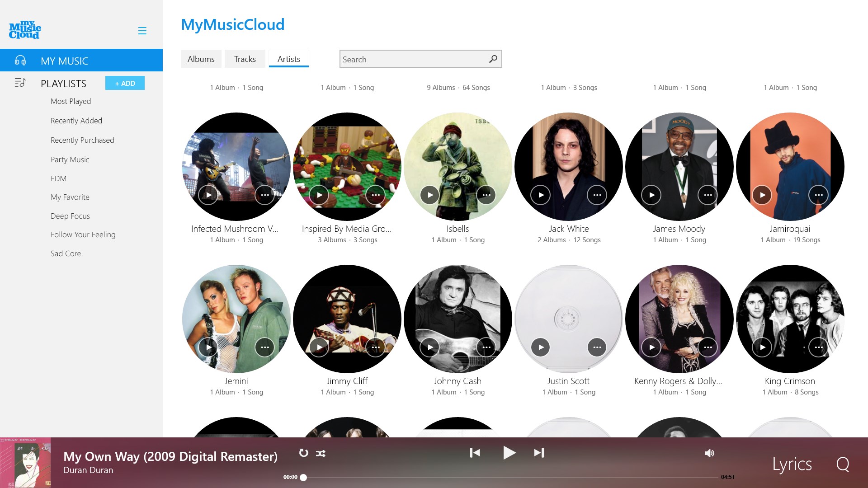The height and width of the screenshot is (488, 868).
Task: Open Jack White artist name
Action: point(569,229)
